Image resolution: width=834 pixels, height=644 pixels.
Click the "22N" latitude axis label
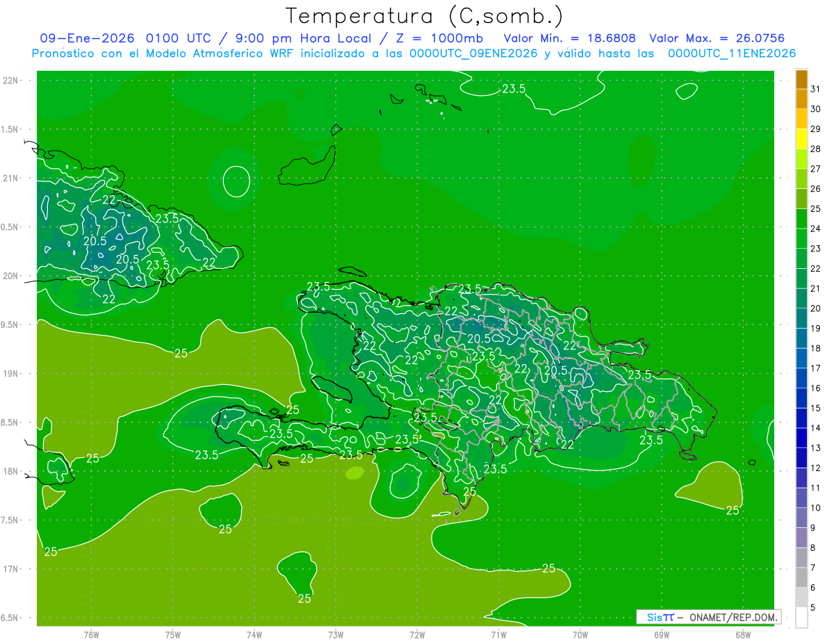pos(10,81)
